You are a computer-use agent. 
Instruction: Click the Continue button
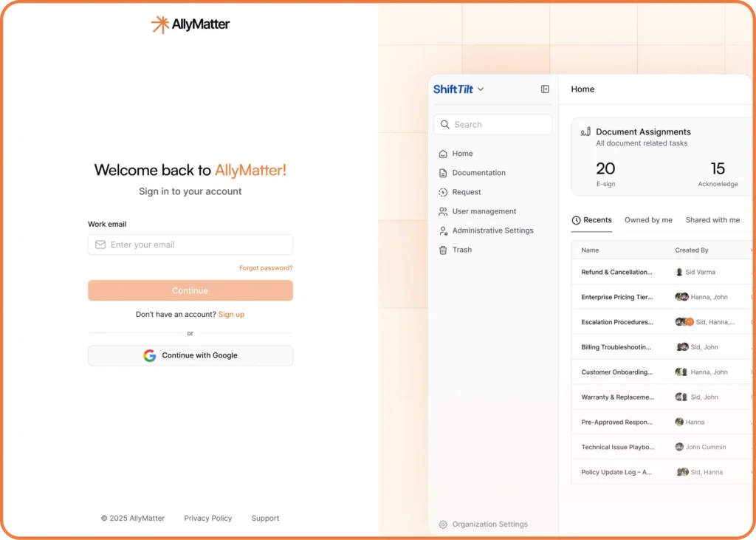coord(190,290)
